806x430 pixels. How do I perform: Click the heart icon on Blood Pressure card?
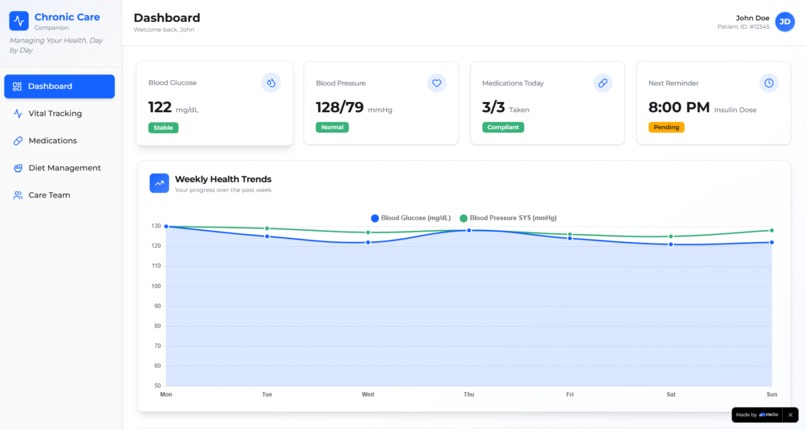pyautogui.click(x=436, y=83)
